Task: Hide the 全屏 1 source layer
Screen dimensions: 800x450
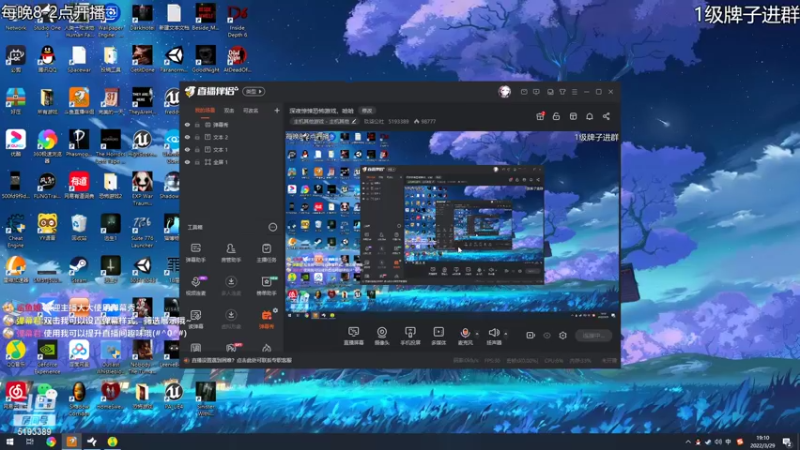Action: 187,162
